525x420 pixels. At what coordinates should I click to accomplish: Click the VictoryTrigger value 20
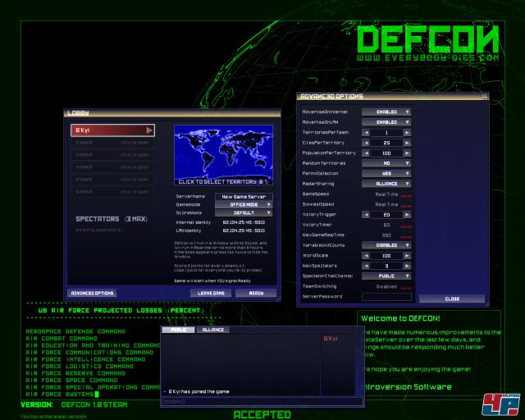386,215
